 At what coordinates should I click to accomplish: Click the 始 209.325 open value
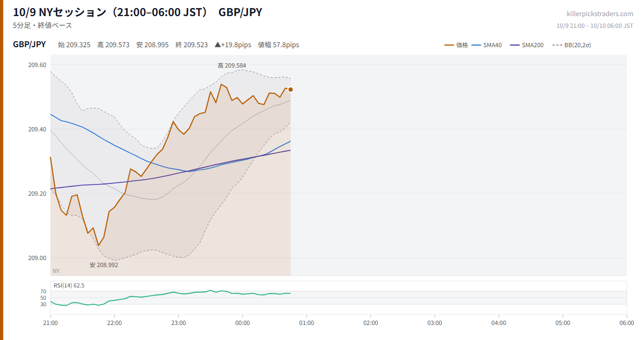pos(74,45)
